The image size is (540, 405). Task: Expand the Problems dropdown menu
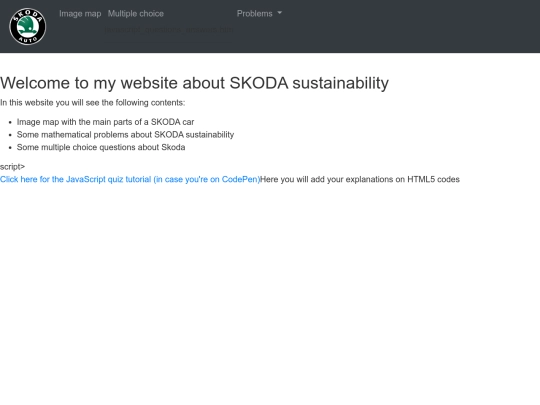(259, 13)
